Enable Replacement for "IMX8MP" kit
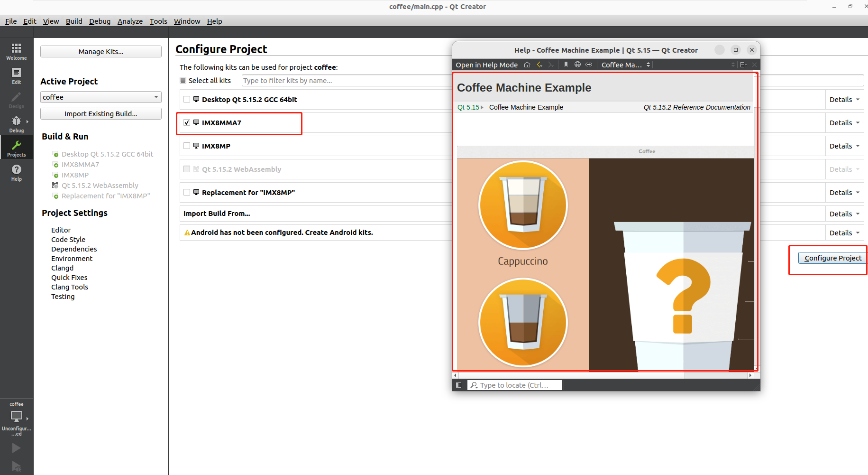Screen dimensions: 868x475 187,192
